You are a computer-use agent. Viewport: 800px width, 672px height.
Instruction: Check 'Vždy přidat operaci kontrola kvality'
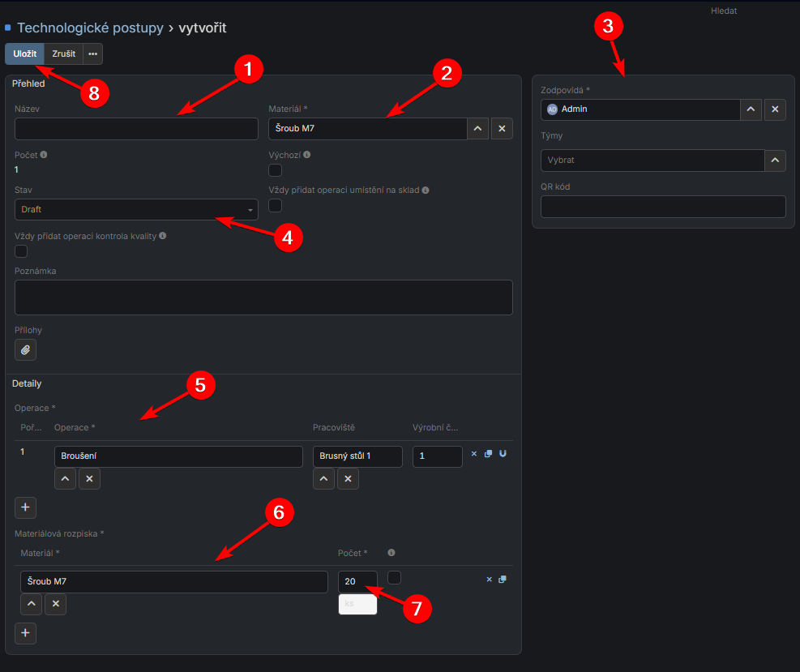(21, 251)
